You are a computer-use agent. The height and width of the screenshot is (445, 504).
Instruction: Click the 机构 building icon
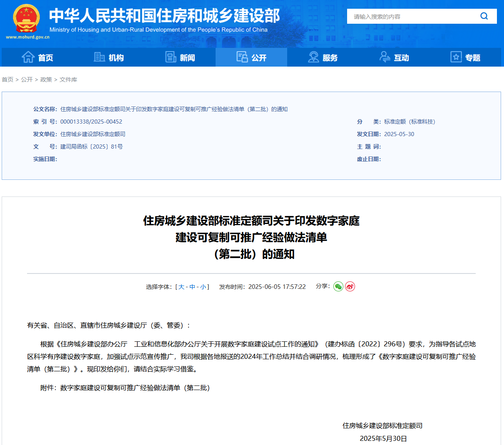click(99, 57)
